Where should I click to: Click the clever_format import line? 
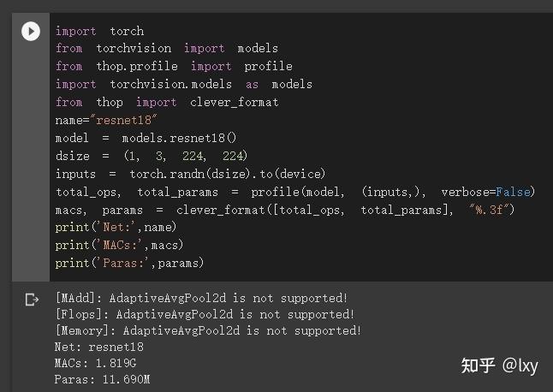pyautogui.click(x=166, y=102)
